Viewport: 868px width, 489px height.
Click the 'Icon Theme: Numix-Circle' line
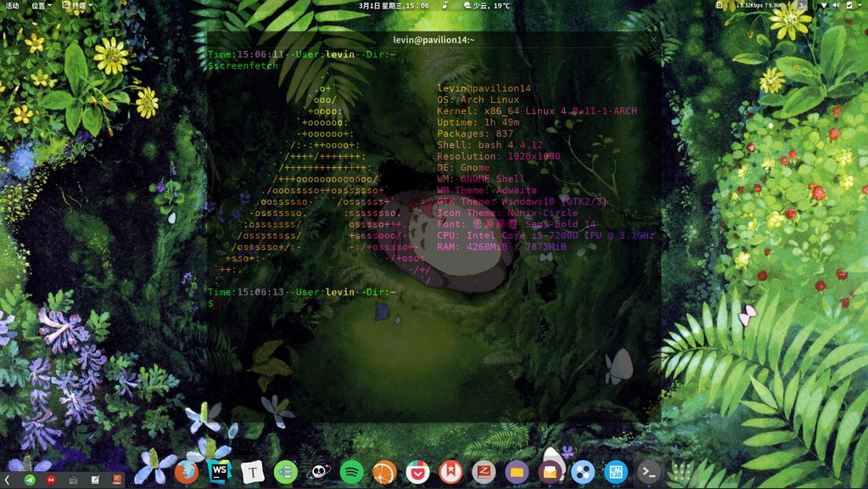507,212
